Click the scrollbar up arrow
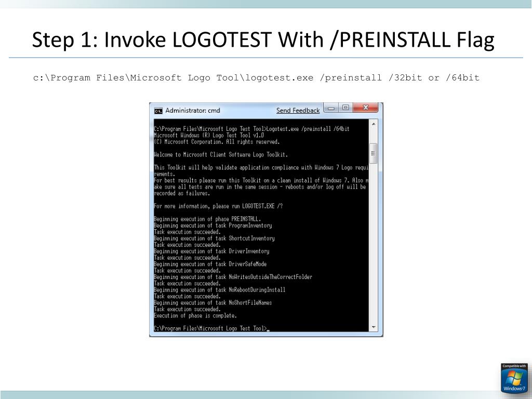532x399 pixels. 373,124
